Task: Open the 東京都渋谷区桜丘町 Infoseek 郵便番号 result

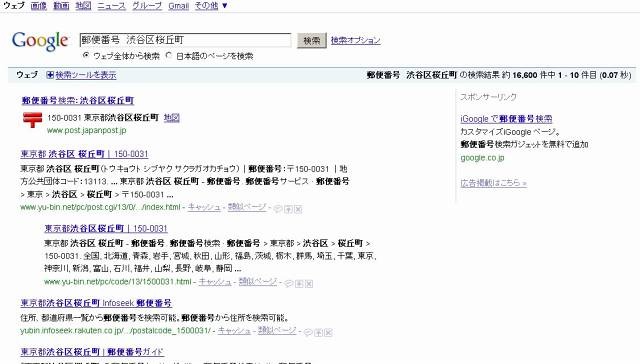Action: coord(96,303)
